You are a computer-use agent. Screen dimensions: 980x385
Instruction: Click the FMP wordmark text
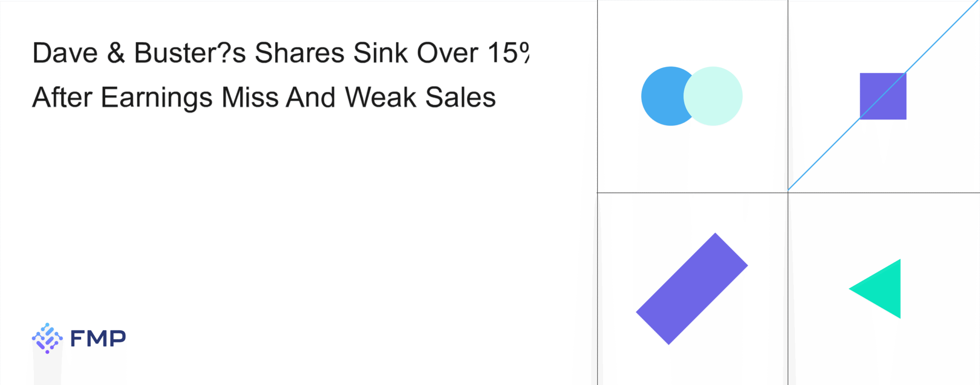point(98,339)
